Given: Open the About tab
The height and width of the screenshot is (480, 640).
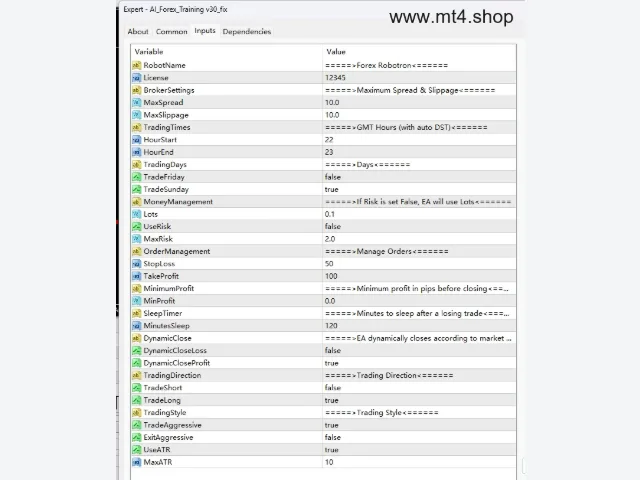Looking at the screenshot, I should pos(138,31).
